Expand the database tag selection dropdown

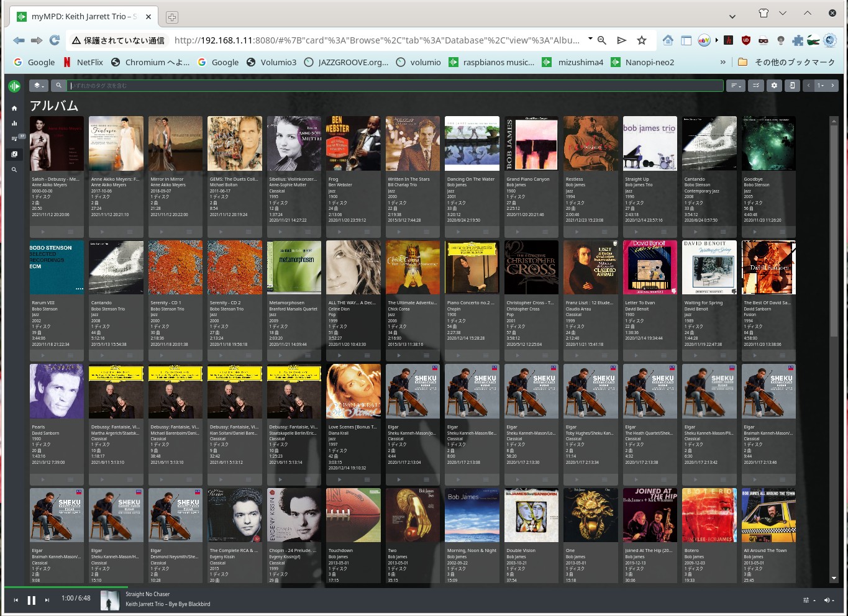[x=39, y=86]
